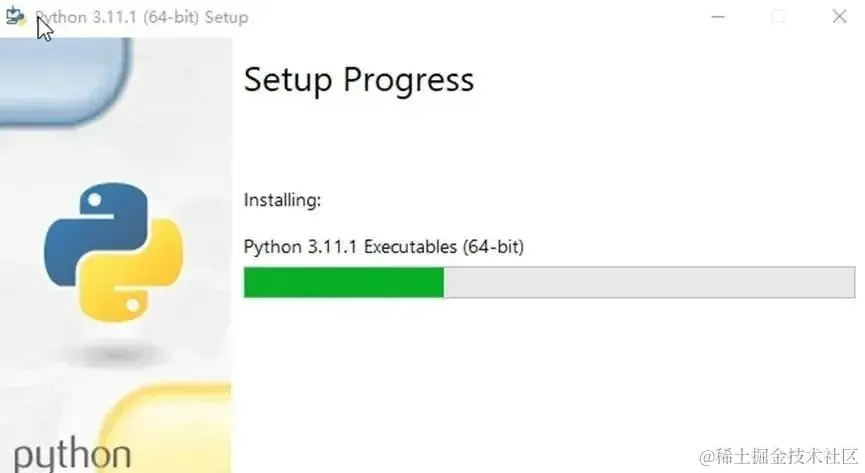Click the white eye on the blue snake
The image size is (865, 473).
(95, 200)
